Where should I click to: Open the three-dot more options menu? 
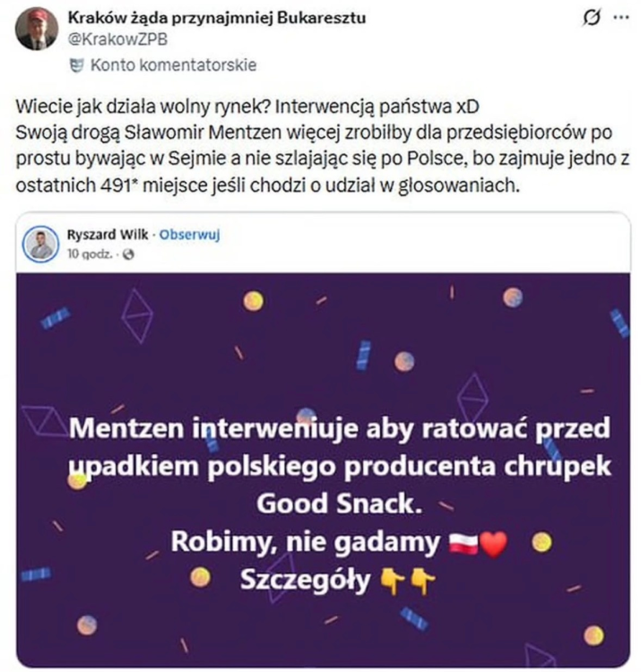pyautogui.click(x=621, y=17)
